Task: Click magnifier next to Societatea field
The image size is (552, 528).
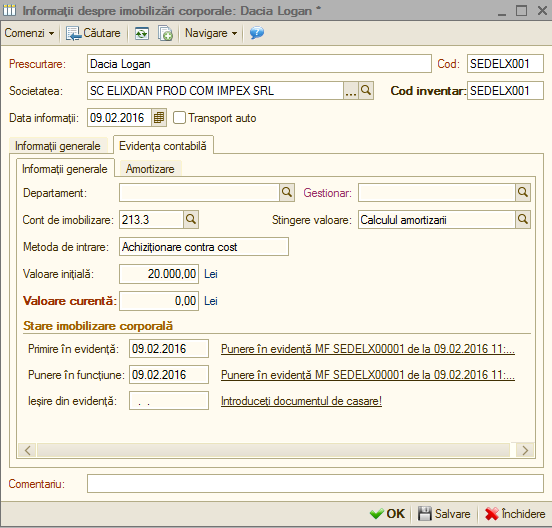Action: point(366,91)
